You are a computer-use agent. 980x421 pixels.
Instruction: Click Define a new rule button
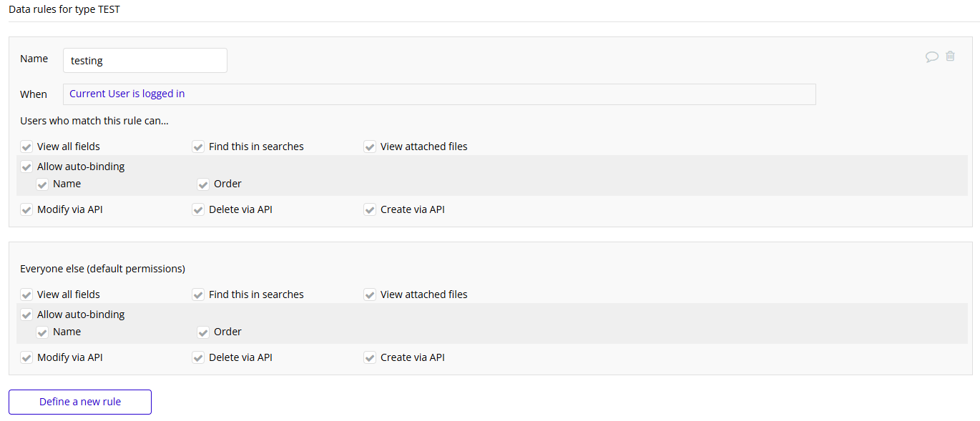tap(80, 402)
